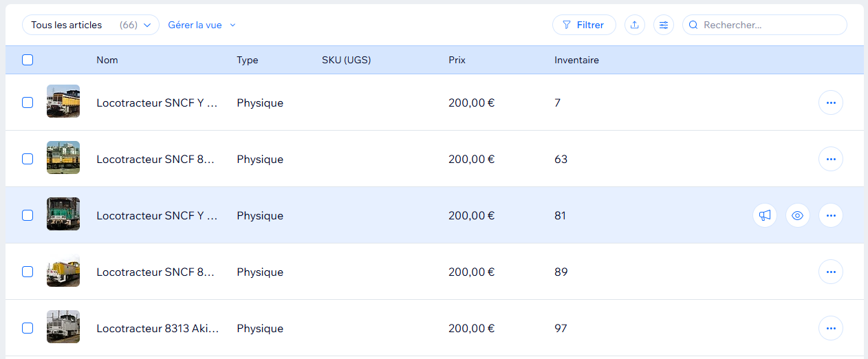Viewport: 868px width, 359px height.
Task: Open the Locotracteur 8313 Aki product link
Action: pos(158,329)
